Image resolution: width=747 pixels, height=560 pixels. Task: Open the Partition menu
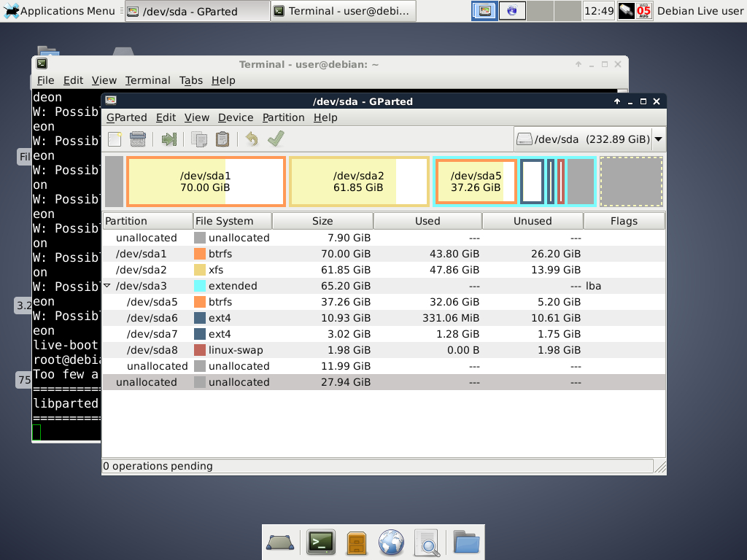284,117
